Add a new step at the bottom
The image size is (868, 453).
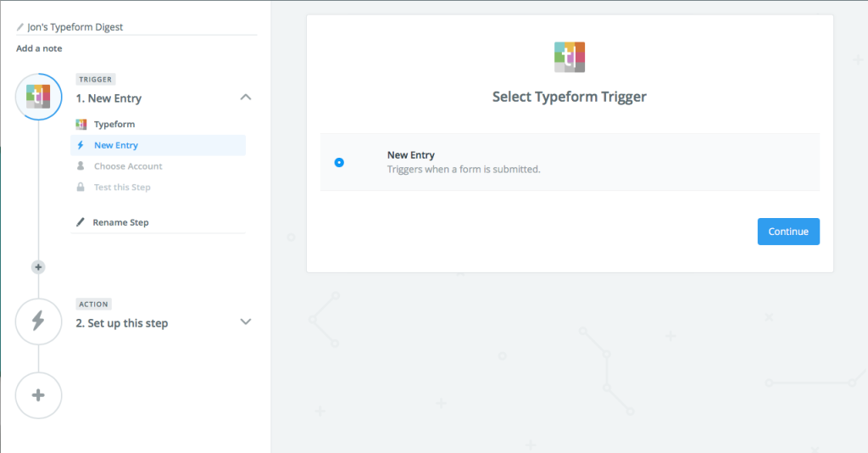38,395
